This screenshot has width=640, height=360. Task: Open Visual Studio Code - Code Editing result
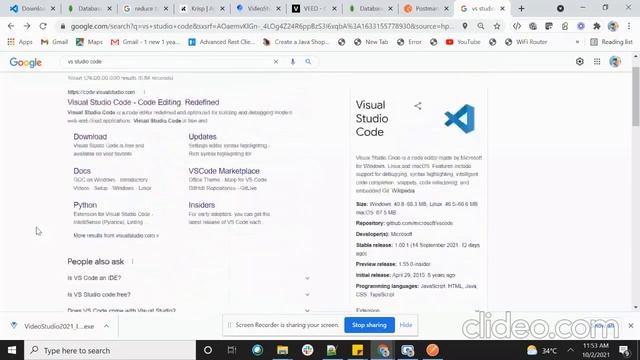coord(143,102)
